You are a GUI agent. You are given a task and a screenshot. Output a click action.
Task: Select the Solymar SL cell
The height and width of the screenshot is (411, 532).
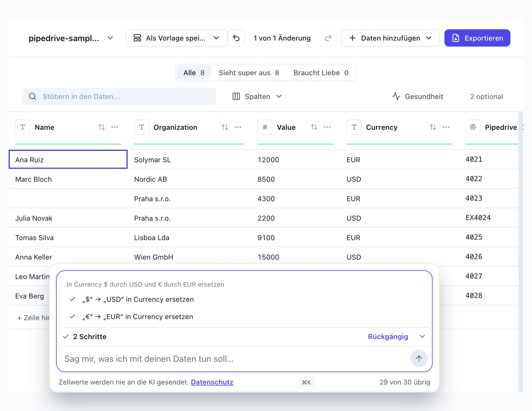tap(189, 160)
